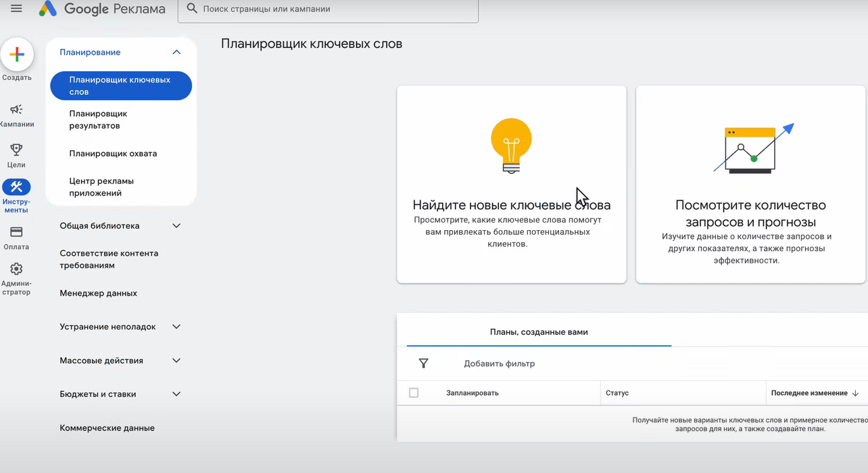Check the select-all checkbox in the plans table
The height and width of the screenshot is (473, 868).
point(415,392)
